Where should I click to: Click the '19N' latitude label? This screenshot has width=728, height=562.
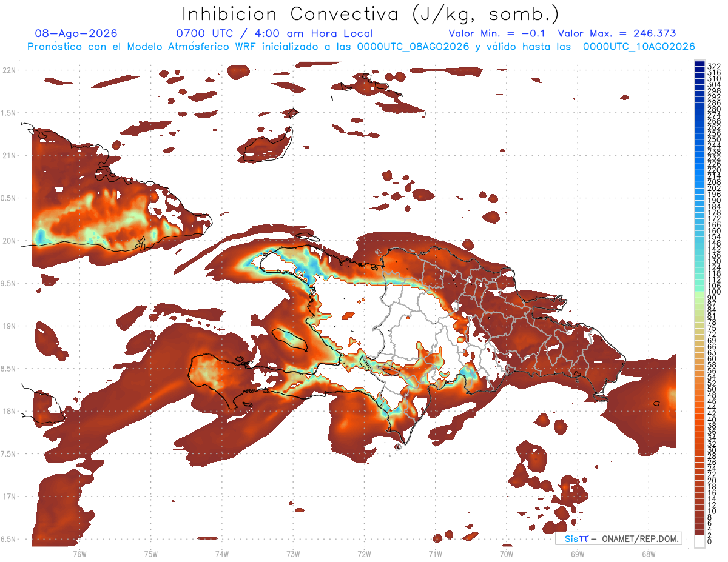click(10, 326)
